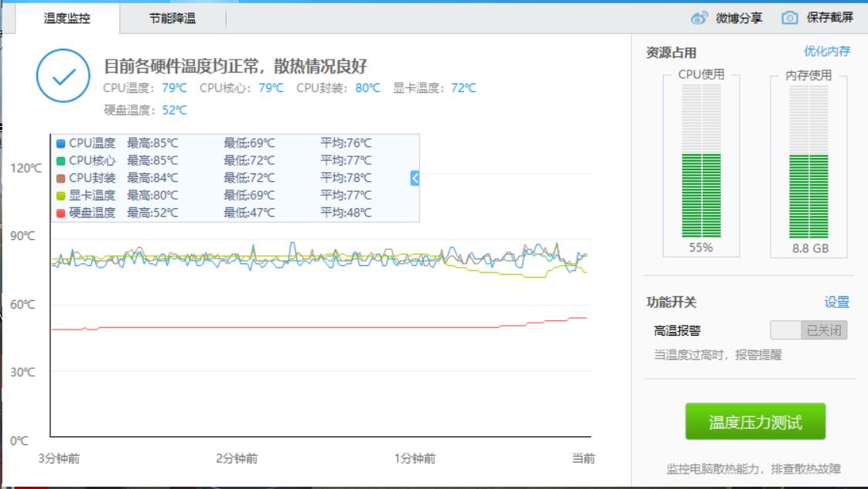The height and width of the screenshot is (489, 868).
Task: Click 最高:80℃ in the 显卡温度 row
Action: pyautogui.click(x=152, y=195)
